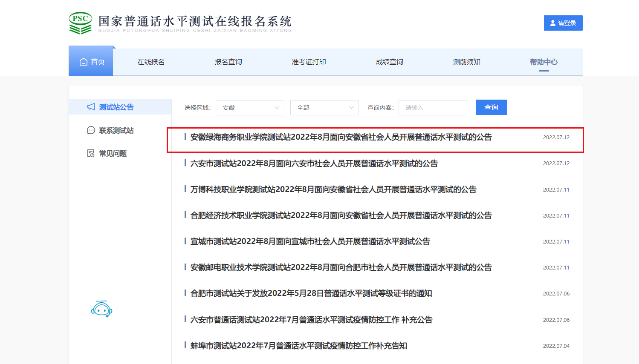The width and height of the screenshot is (639, 364).
Task: Expand the 安徽 region dropdown
Action: [x=250, y=108]
